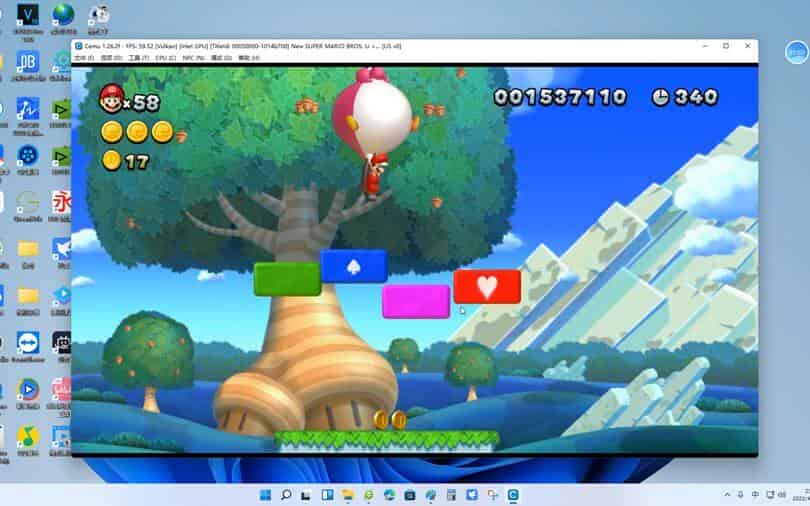Open the NFC menu in Cemu

(193, 58)
